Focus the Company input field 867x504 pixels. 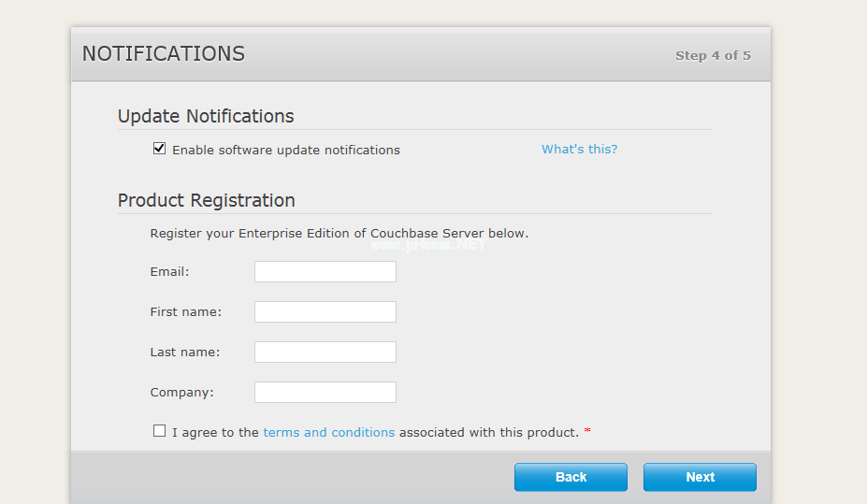(x=325, y=393)
